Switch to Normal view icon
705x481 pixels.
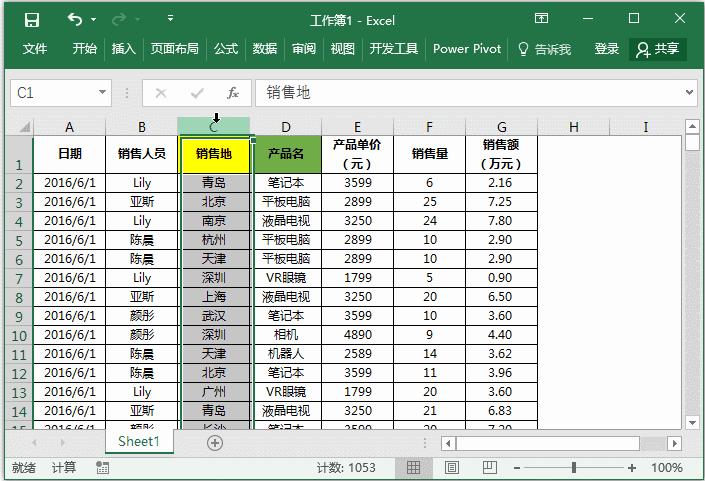(413, 468)
